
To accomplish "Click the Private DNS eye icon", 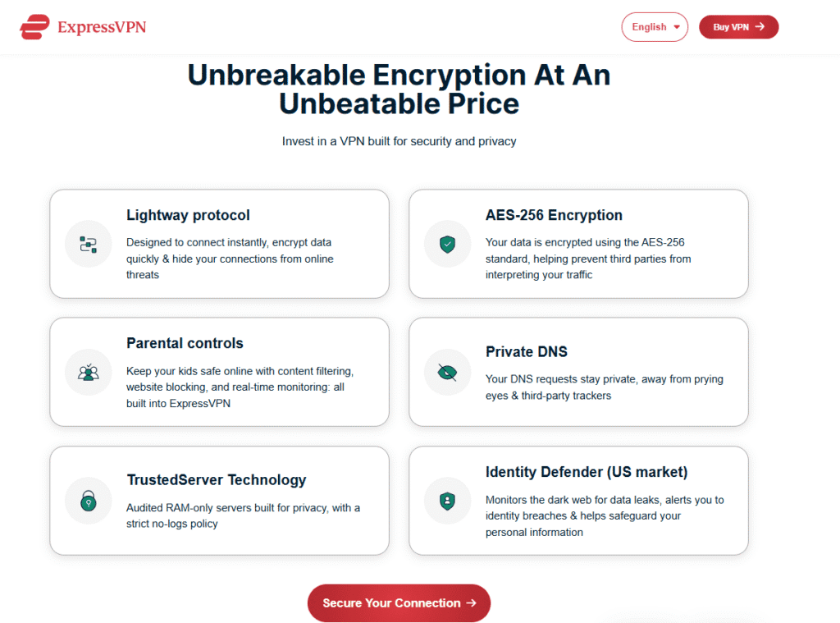I will tap(447, 372).
